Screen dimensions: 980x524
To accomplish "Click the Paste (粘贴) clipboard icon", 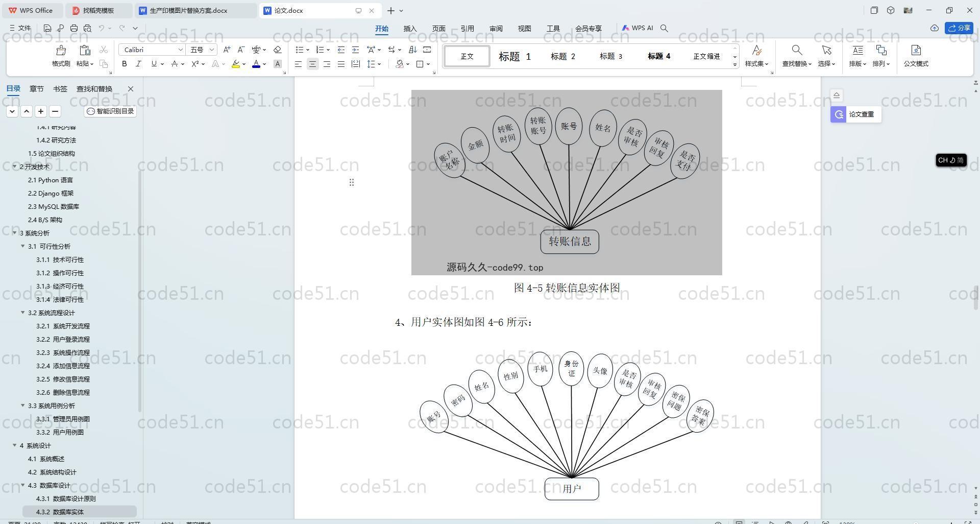I will (x=85, y=51).
